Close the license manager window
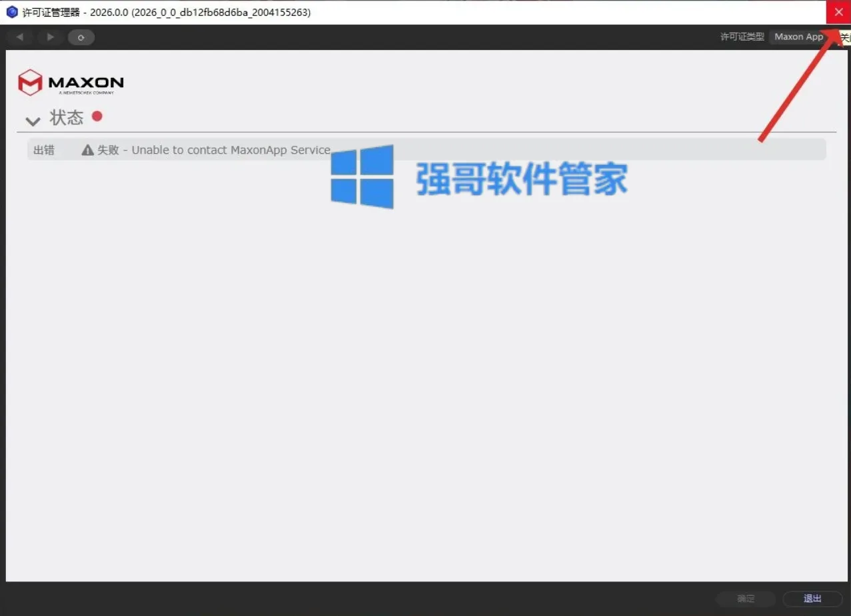 [x=838, y=12]
